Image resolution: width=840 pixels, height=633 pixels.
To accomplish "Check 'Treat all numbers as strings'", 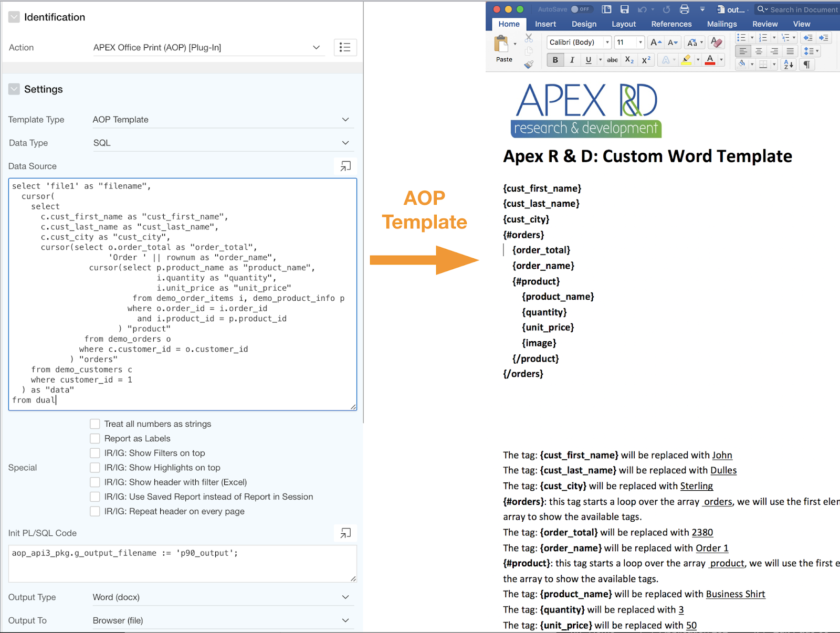I will point(95,424).
